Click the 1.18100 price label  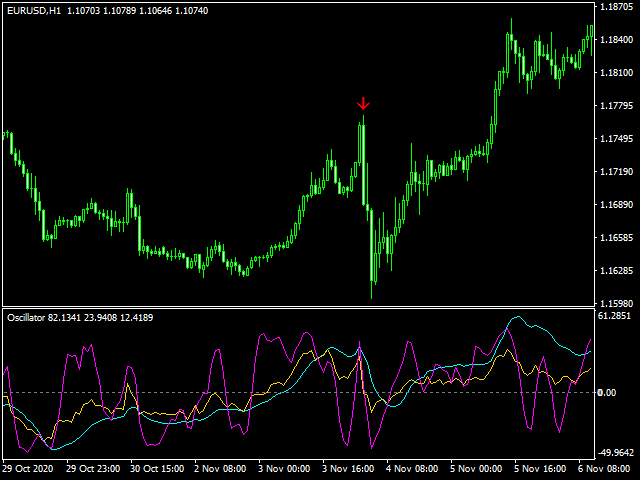click(x=616, y=73)
